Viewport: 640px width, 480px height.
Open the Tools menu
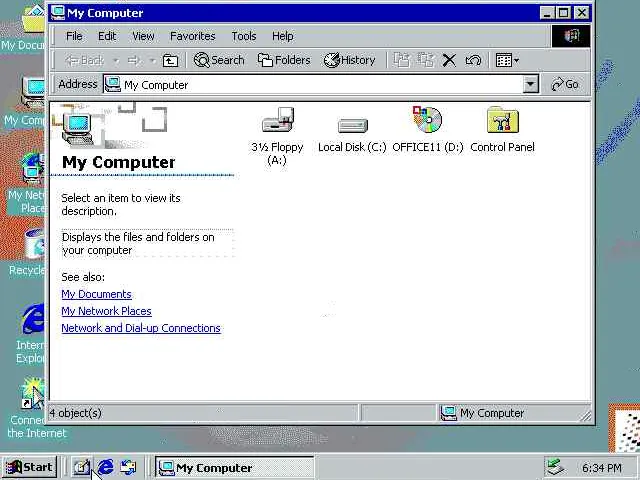[244, 36]
